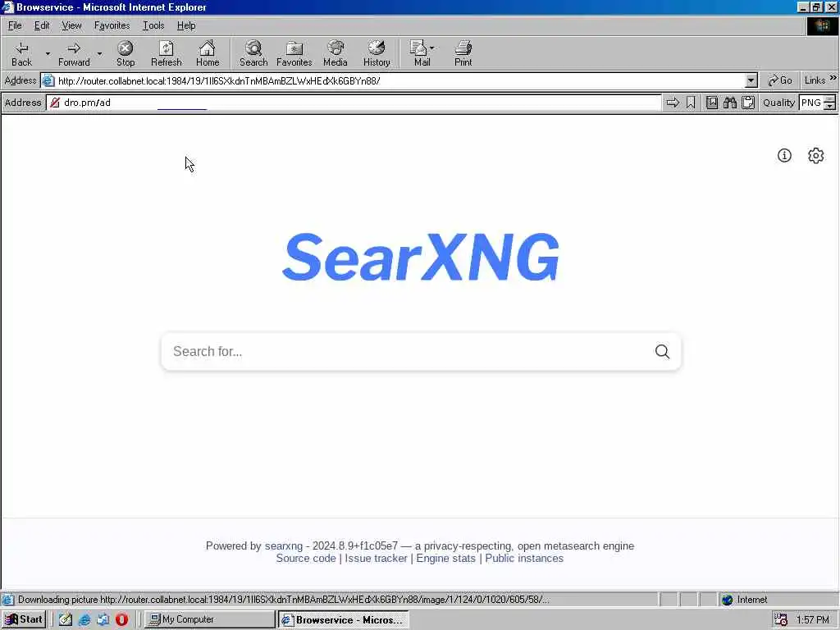Click the Browservice taskbar button
This screenshot has width=840, height=630.
[x=344, y=619]
